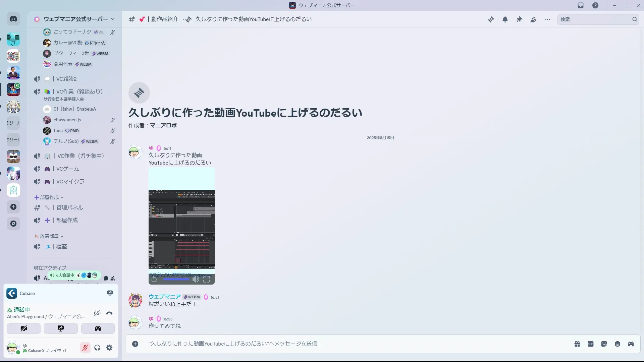Show member list icon in header
This screenshot has width=644, height=362.
[x=533, y=19]
